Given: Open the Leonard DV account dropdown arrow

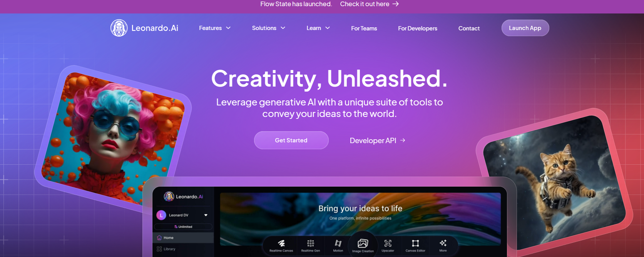Looking at the screenshot, I should click(x=206, y=215).
